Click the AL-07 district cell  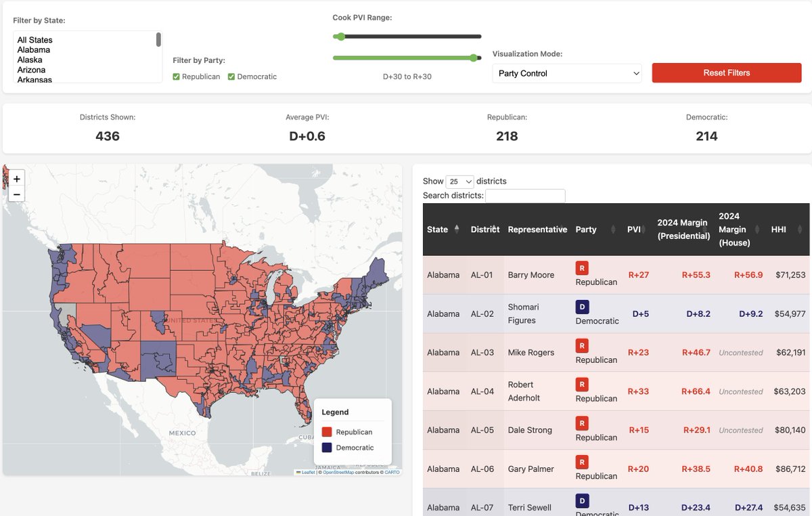coord(484,507)
